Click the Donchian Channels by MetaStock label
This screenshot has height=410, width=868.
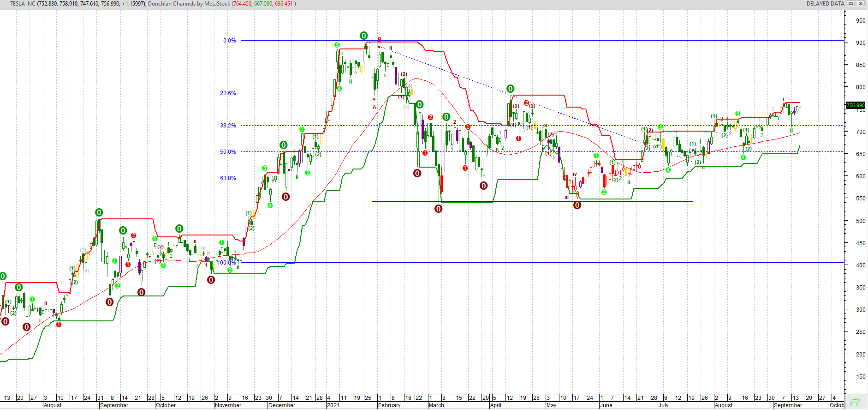[189, 4]
